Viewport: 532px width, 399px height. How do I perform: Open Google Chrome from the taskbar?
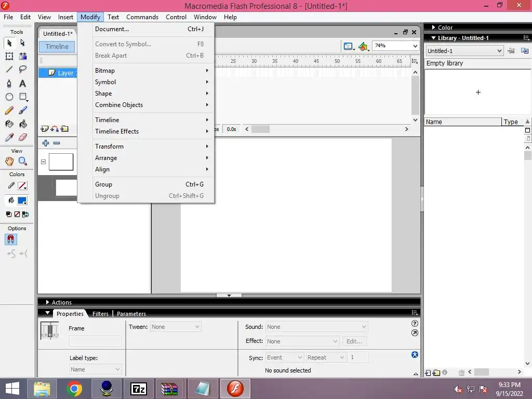pos(75,389)
